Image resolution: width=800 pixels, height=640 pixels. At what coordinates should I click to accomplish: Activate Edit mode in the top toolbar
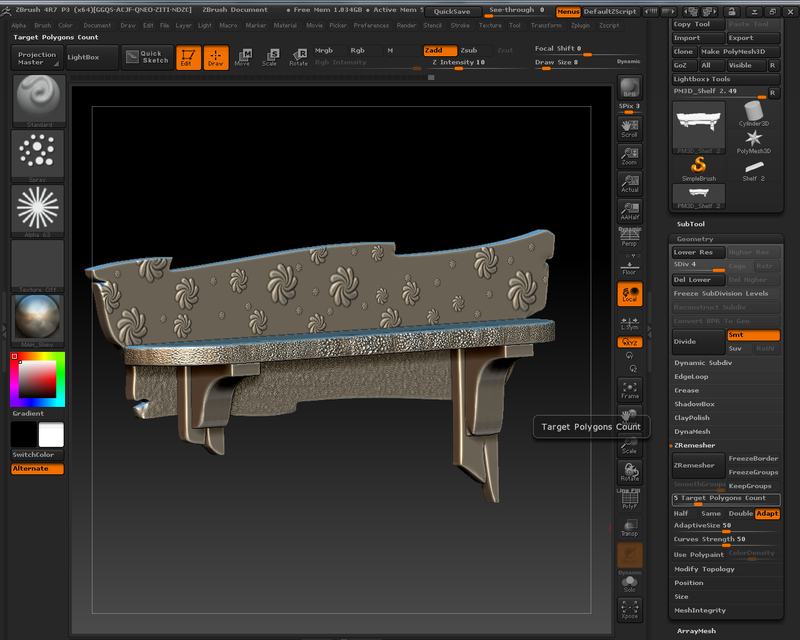tap(188, 57)
